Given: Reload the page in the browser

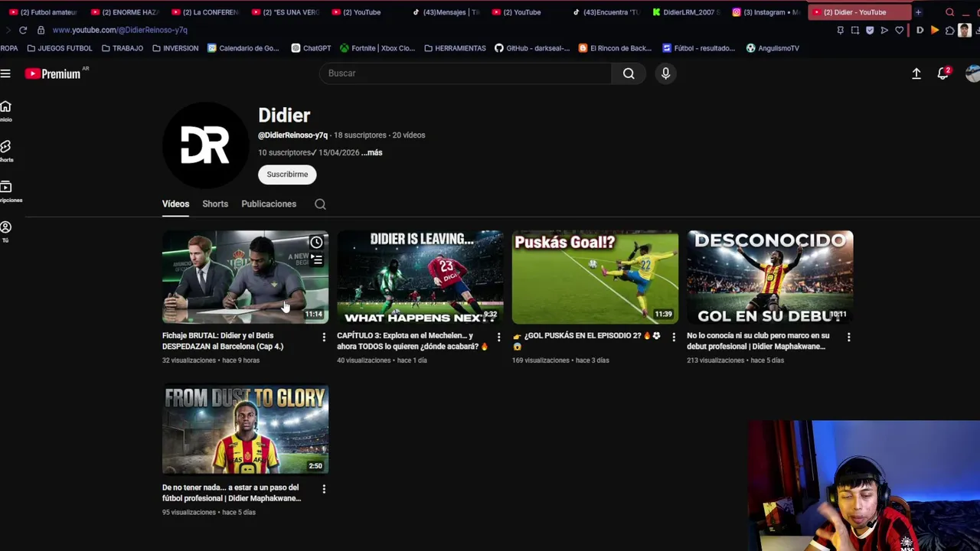Looking at the screenshot, I should pos(23,30).
